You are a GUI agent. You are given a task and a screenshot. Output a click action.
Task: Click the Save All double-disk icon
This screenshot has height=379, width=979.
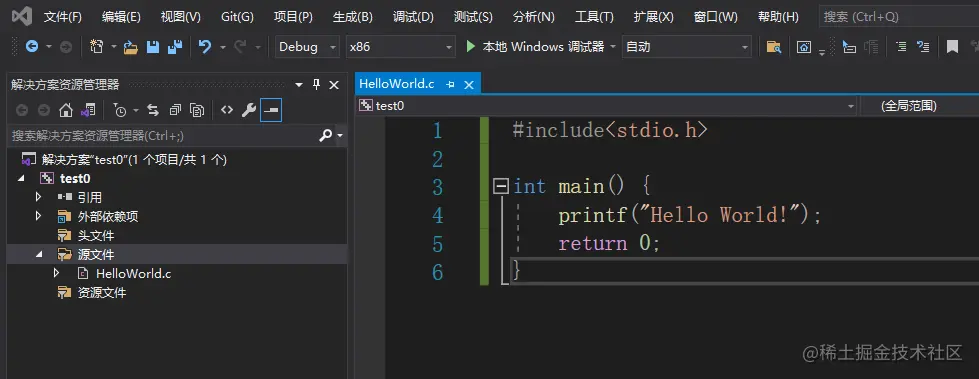[x=175, y=47]
